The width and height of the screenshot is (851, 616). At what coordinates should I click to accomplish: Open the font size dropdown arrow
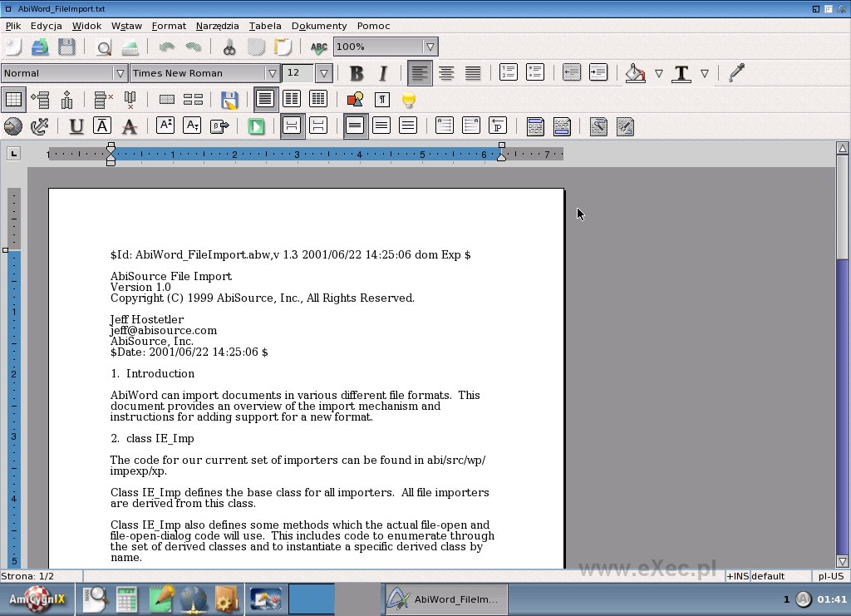[323, 73]
